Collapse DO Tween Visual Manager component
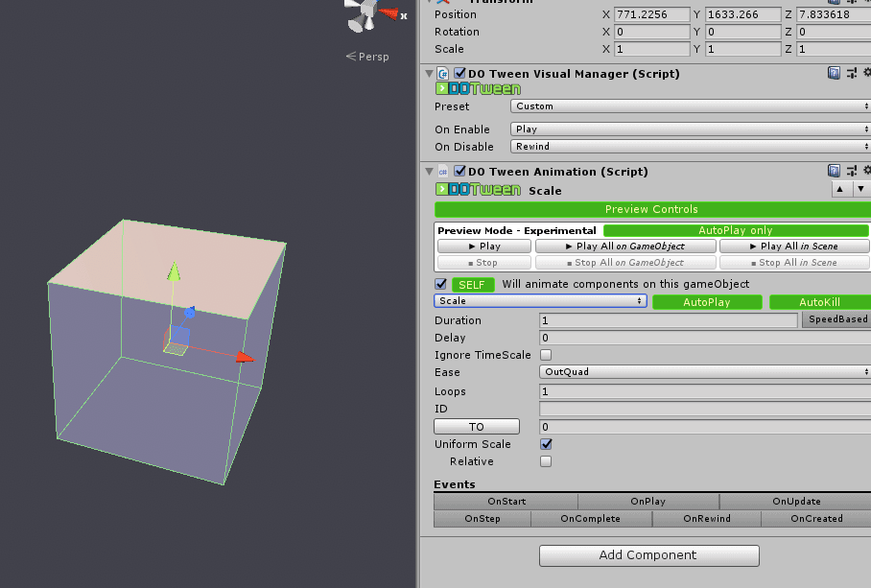Screen dimensions: 871x588 [429, 73]
